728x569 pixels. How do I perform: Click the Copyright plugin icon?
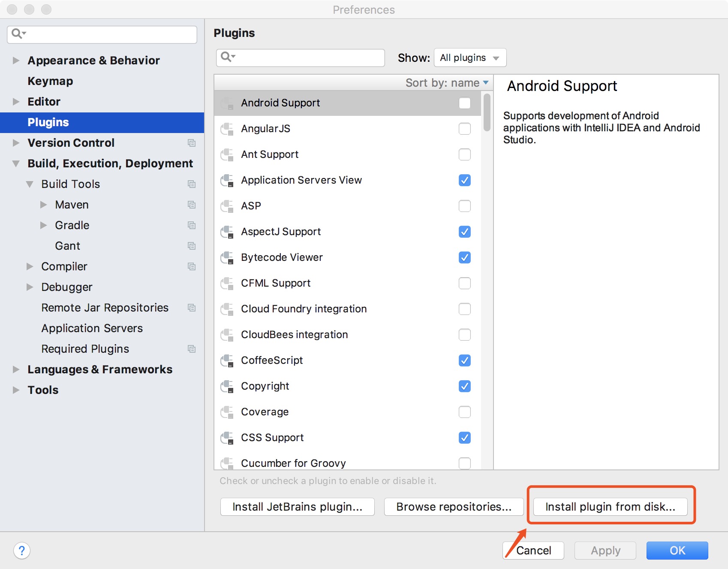[x=227, y=386]
